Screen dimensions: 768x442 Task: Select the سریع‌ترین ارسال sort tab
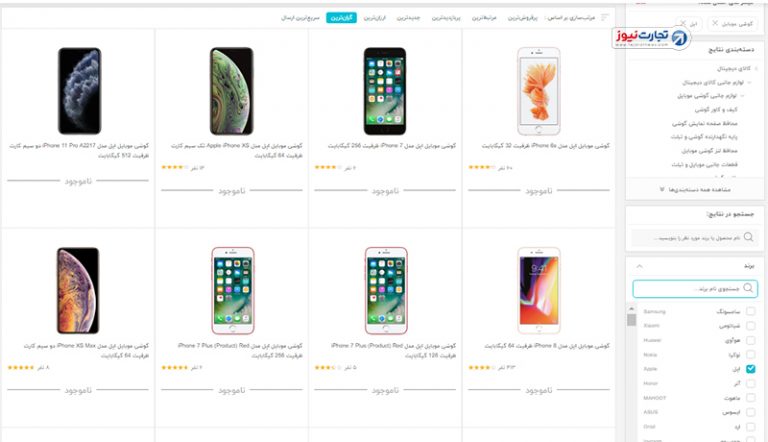[300, 18]
